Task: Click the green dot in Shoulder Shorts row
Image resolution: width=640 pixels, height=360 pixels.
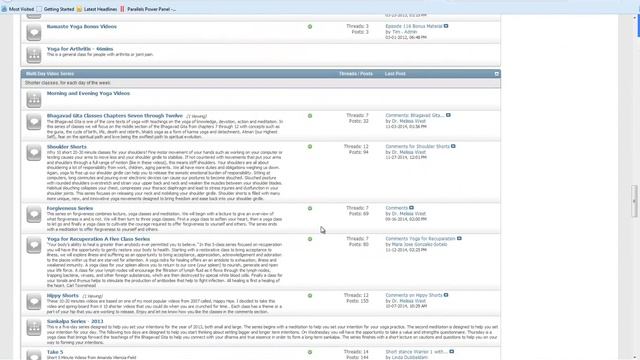Action: pyautogui.click(x=310, y=147)
